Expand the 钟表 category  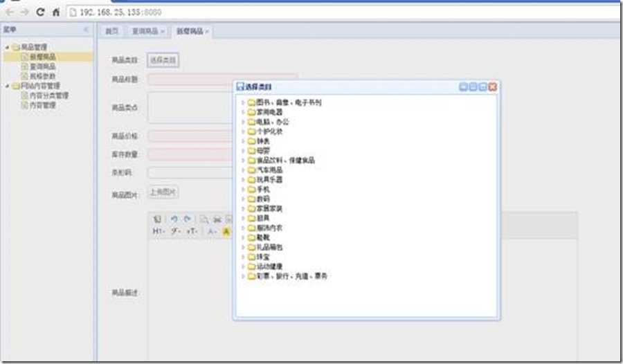(x=243, y=141)
